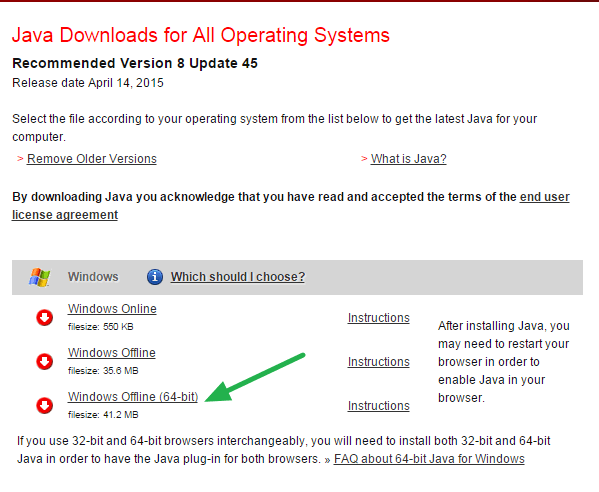599x492 pixels.
Task: Open Instructions for Windows Offline 32-bit
Action: click(379, 362)
